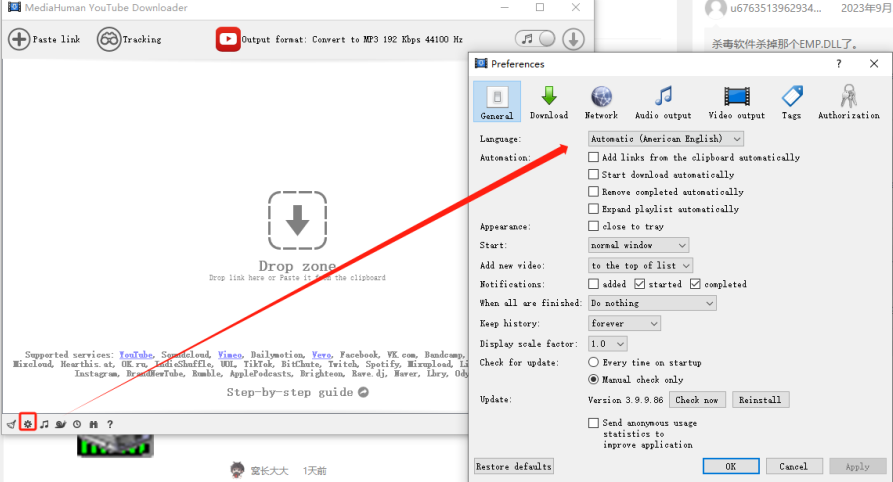Uncheck the started notification checkbox
Image resolution: width=893 pixels, height=482 pixels.
tap(640, 284)
